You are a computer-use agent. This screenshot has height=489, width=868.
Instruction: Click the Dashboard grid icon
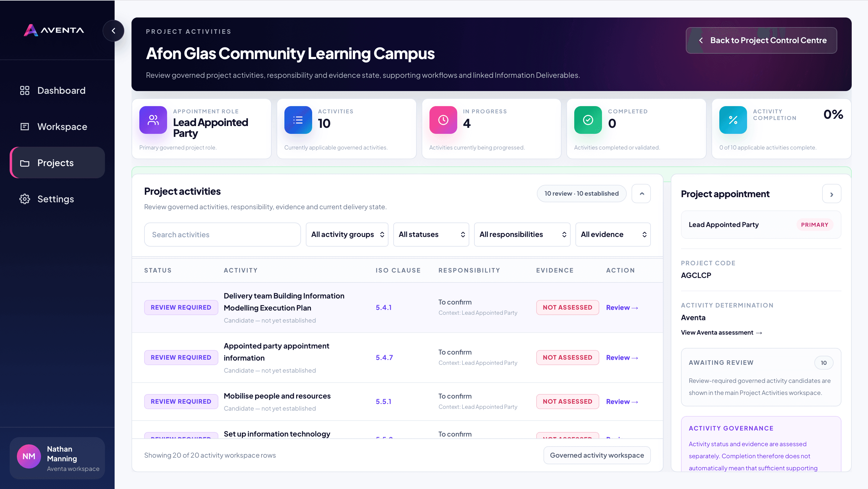point(25,90)
